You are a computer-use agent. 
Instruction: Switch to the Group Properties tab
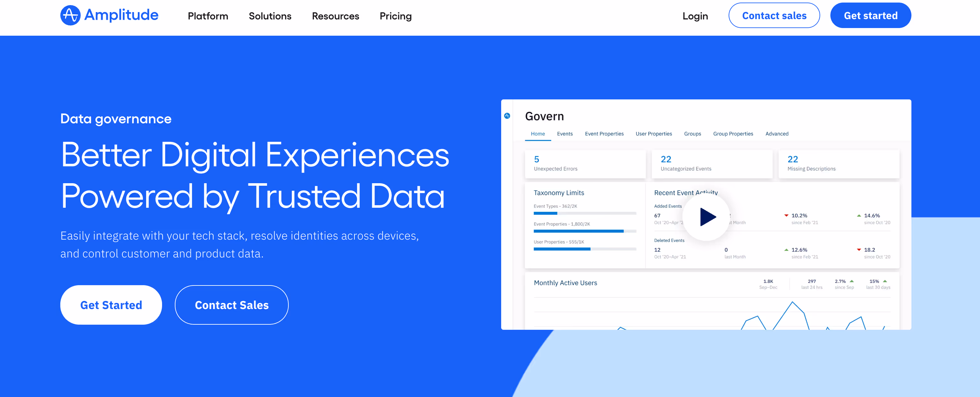(733, 134)
